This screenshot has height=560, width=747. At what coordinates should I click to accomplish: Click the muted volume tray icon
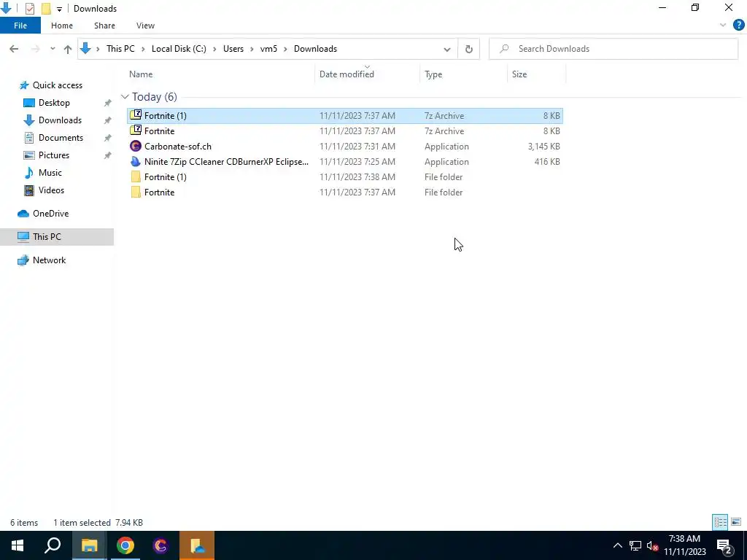653,545
